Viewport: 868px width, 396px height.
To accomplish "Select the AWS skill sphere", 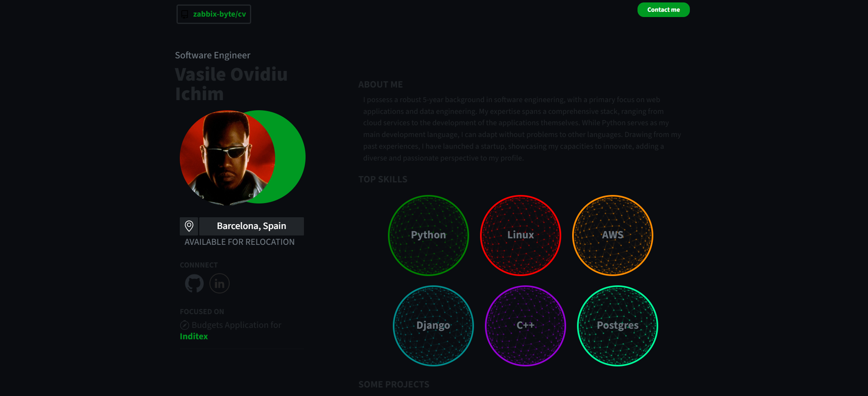I will pyautogui.click(x=612, y=235).
